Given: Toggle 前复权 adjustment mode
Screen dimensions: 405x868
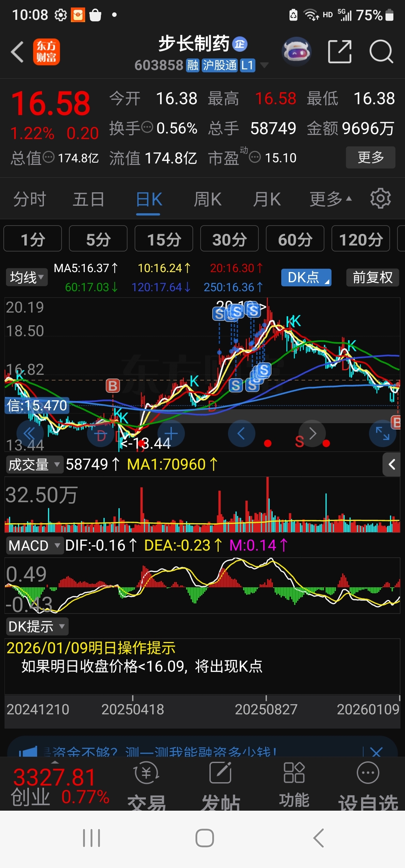Looking at the screenshot, I should 372,277.
